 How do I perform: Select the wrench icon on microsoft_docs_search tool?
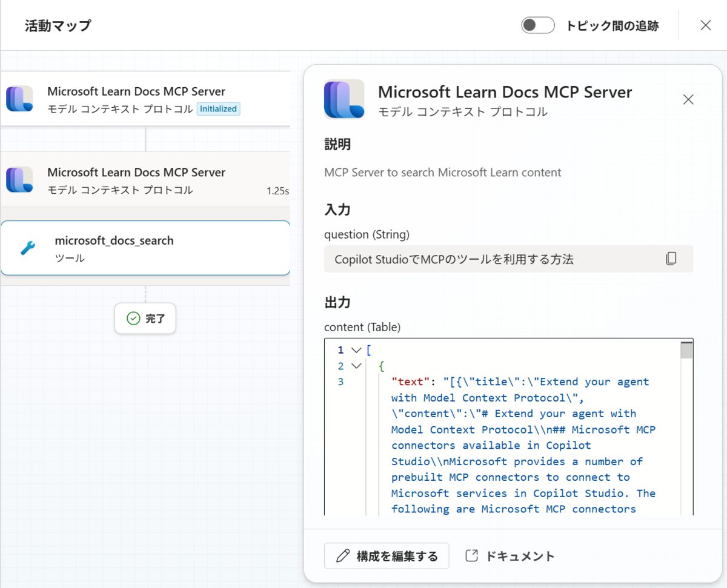click(x=26, y=247)
